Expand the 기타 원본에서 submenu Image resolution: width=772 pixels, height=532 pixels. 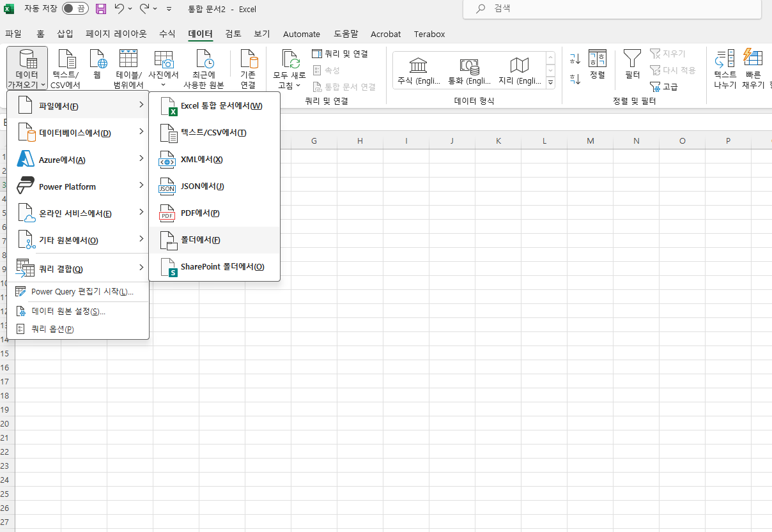[x=78, y=239]
